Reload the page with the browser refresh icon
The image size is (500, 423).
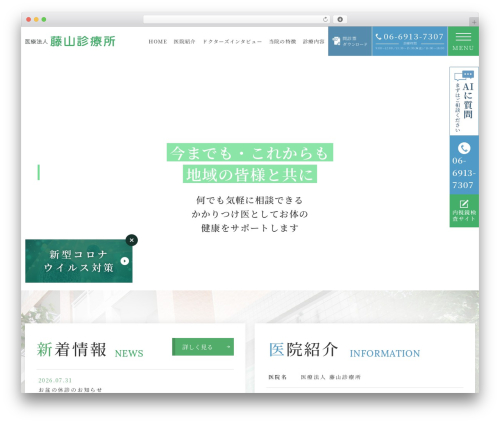pyautogui.click(x=325, y=19)
